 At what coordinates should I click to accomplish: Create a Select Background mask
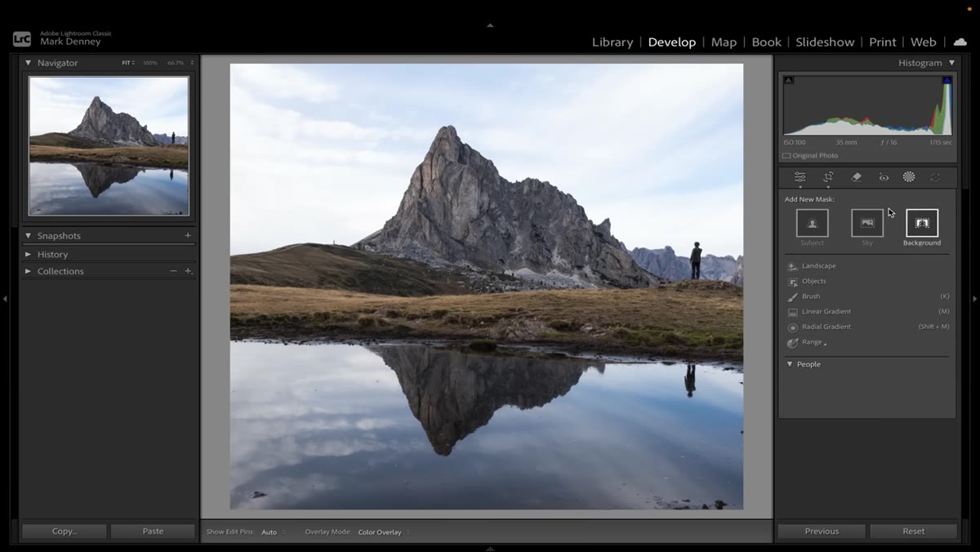click(922, 223)
